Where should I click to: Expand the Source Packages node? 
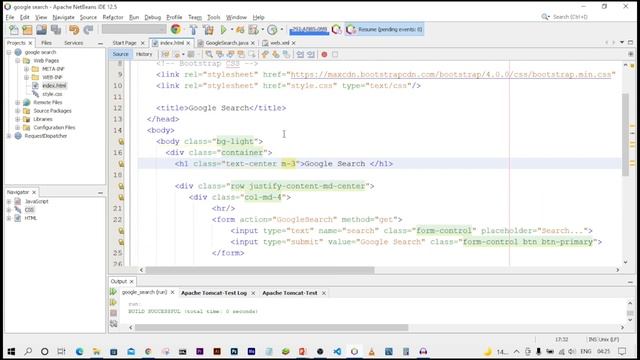[18, 111]
